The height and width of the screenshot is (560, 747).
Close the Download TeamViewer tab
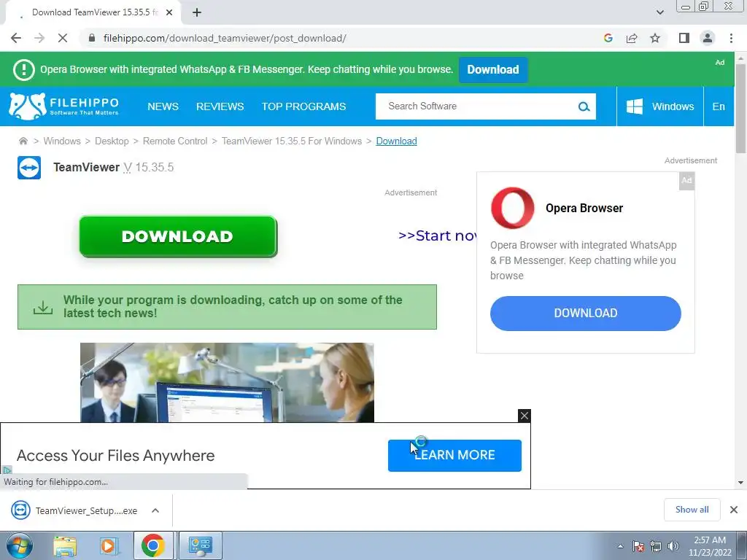click(x=169, y=12)
